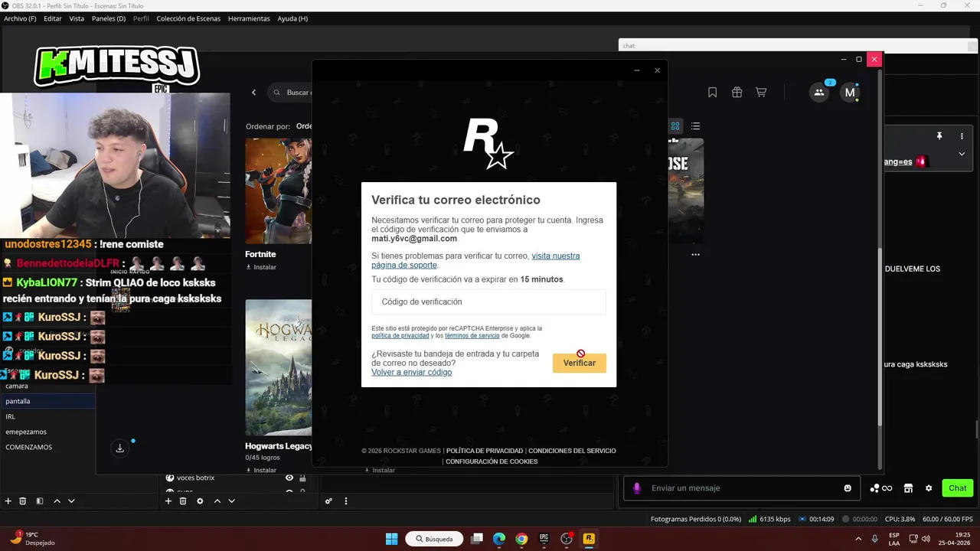Click the Enviar un mensaje chat field
Viewport: 980px width, 551px height.
click(x=740, y=488)
